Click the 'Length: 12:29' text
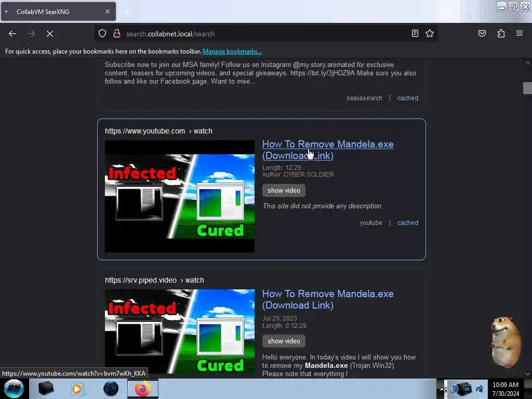The height and width of the screenshot is (399, 532). pyautogui.click(x=282, y=168)
